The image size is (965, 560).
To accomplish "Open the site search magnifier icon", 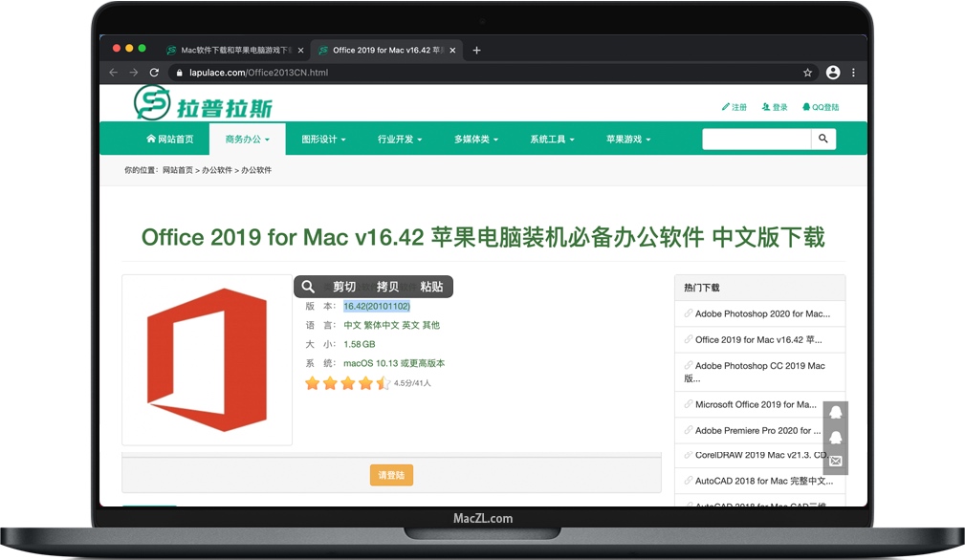I will pos(822,139).
